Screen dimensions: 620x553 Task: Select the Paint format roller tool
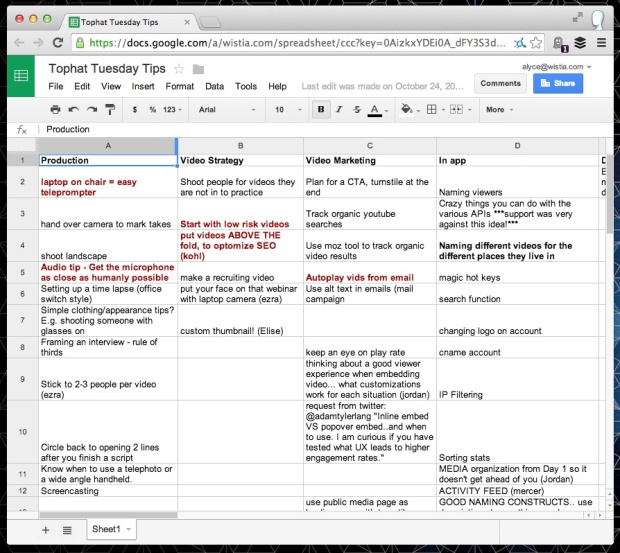coord(110,109)
